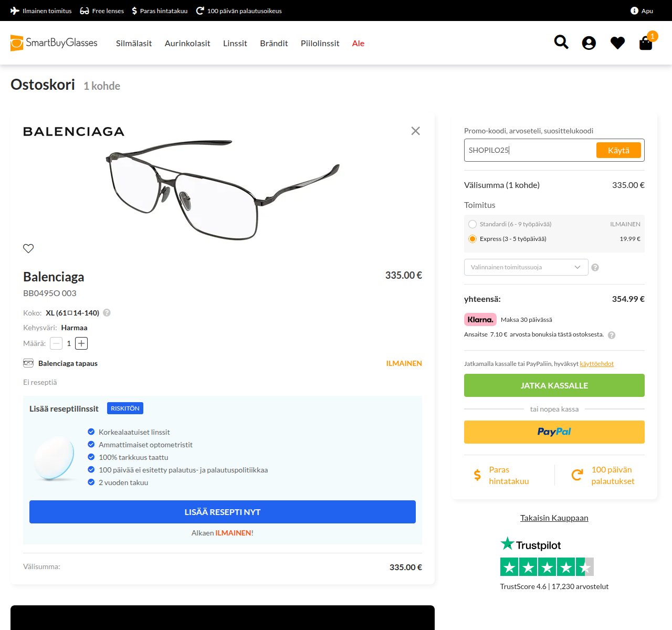The width and height of the screenshot is (672, 630).
Task: Open the käyttöehdot terms link
Action: (596, 363)
